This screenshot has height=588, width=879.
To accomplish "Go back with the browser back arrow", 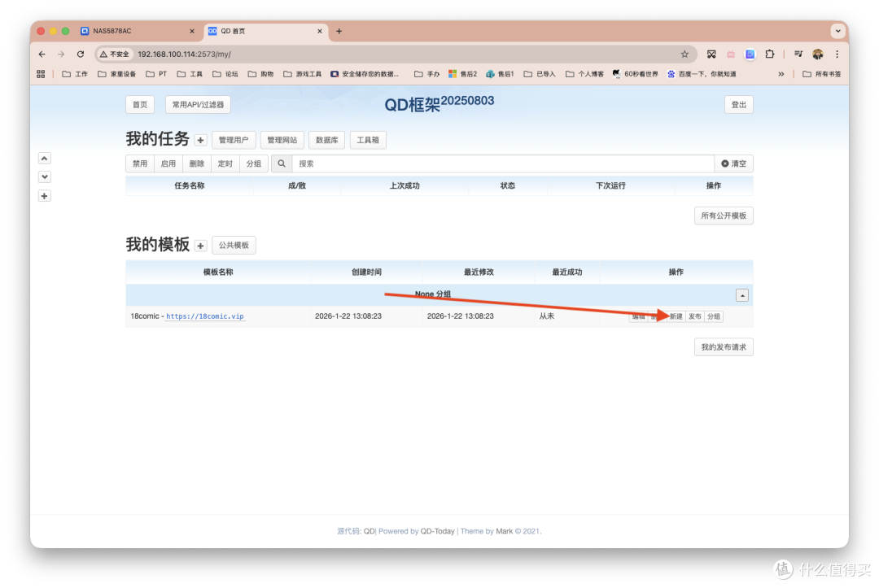I will (42, 54).
